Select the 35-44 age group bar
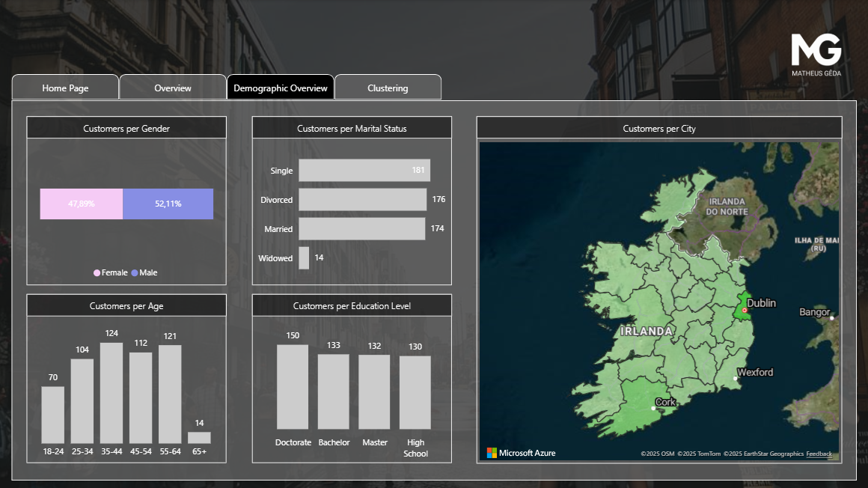 tap(111, 393)
